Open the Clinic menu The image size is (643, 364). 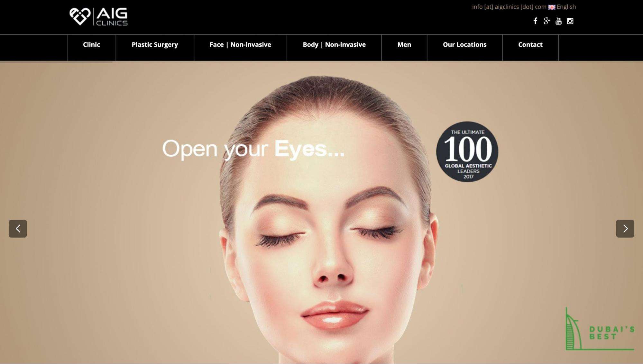coord(91,45)
